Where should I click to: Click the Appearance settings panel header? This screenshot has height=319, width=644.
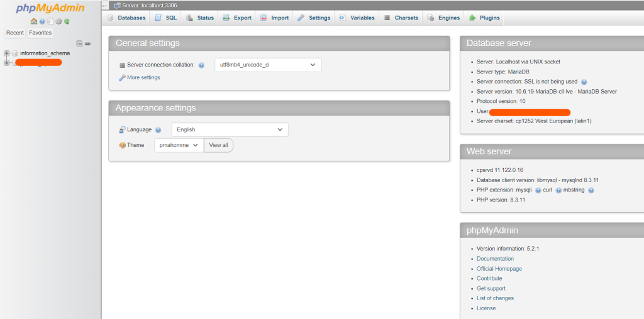click(279, 108)
